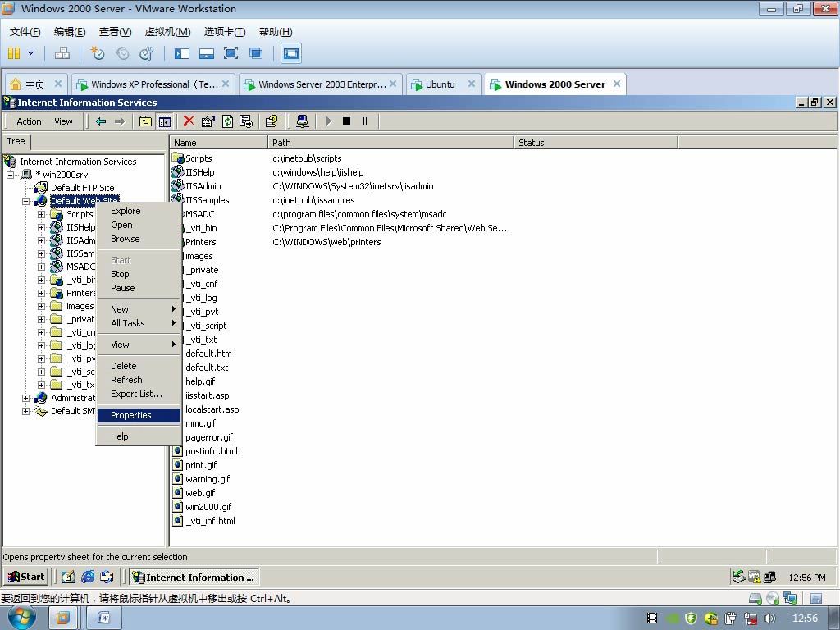
Task: Toggle the Show/Hide Console Tree icon
Action: tap(164, 121)
